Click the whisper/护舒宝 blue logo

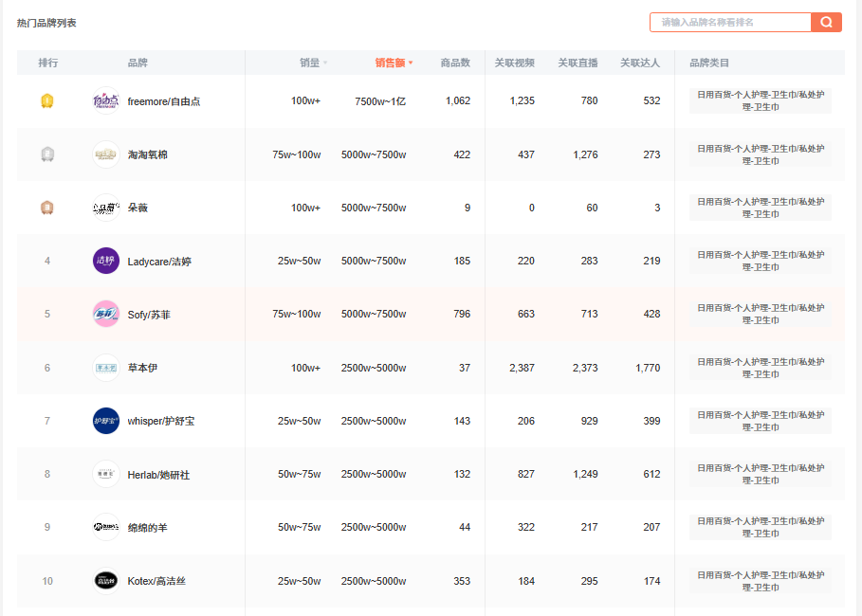pyautogui.click(x=106, y=421)
